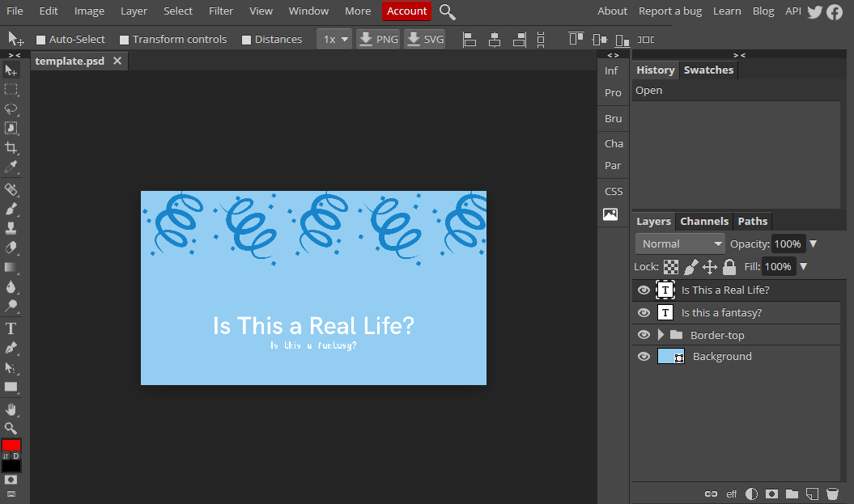
Task: Select the Type tool
Action: coord(11,328)
